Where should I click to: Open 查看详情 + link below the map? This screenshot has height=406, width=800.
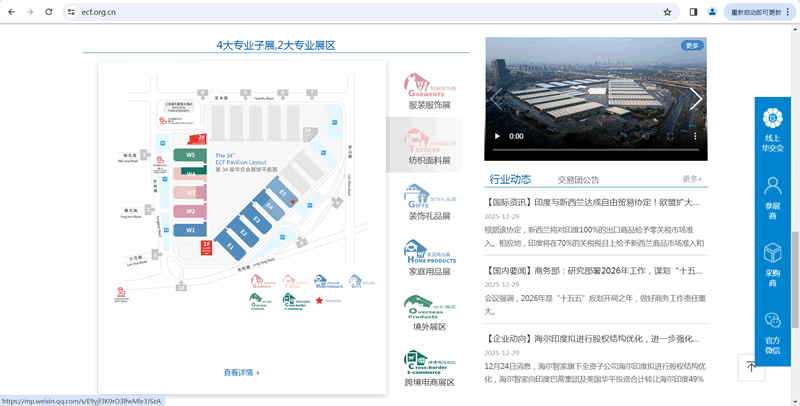click(241, 373)
